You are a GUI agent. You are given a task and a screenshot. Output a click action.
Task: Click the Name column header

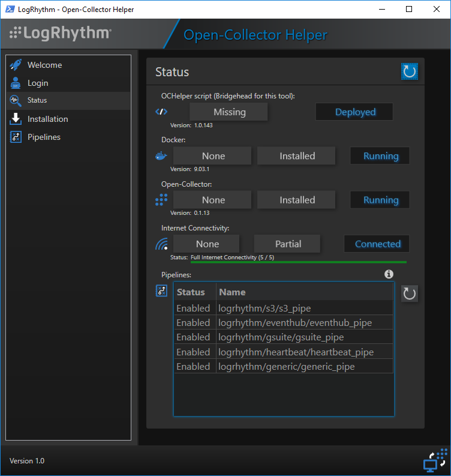click(305, 292)
